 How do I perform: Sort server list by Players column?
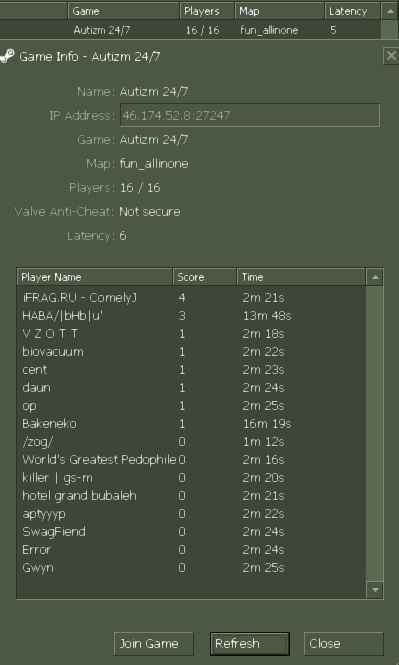(207, 11)
